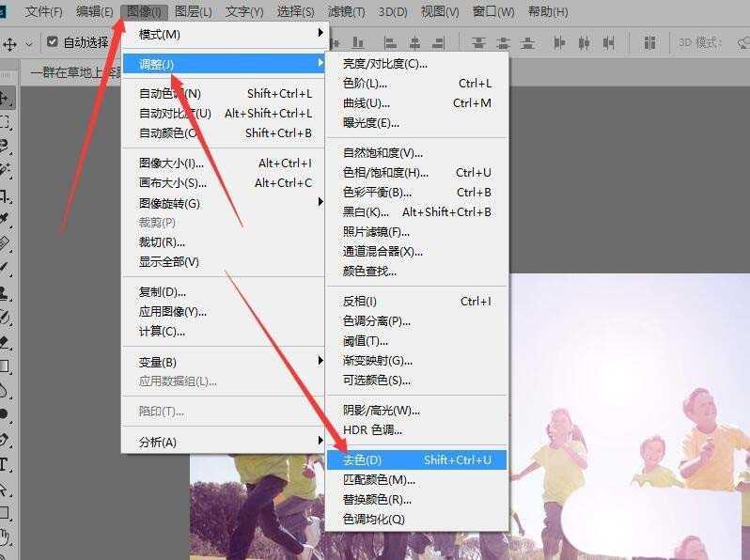The width and height of the screenshot is (750, 560).
Task: Select the Crop tool
Action: click(x=5, y=196)
